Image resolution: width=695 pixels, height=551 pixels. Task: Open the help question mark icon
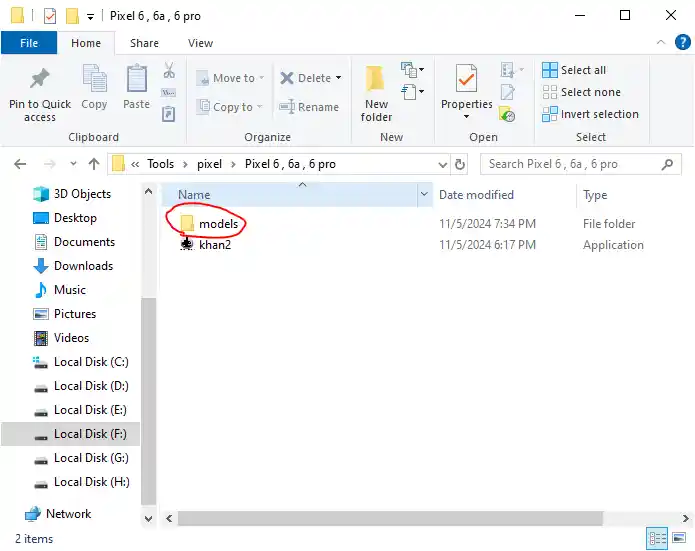click(683, 43)
